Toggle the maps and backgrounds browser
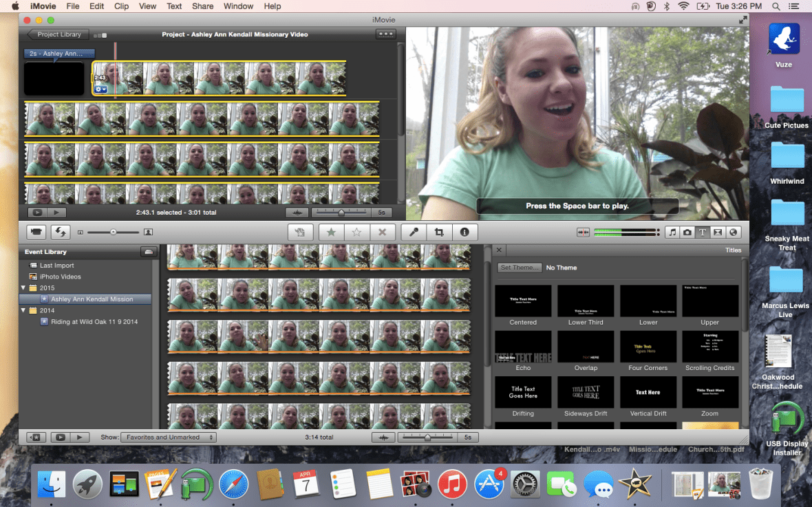Screen dimensions: 812x507 733,233
